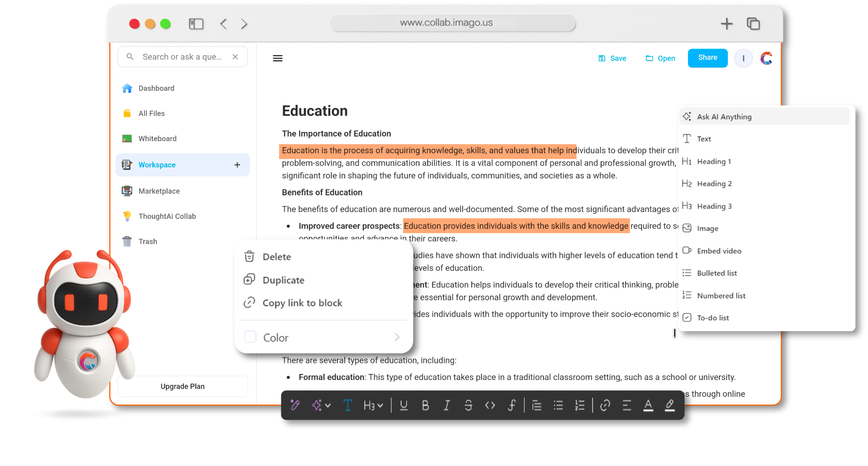Select the To-do list block option
The height and width of the screenshot is (466, 868).
[713, 318]
